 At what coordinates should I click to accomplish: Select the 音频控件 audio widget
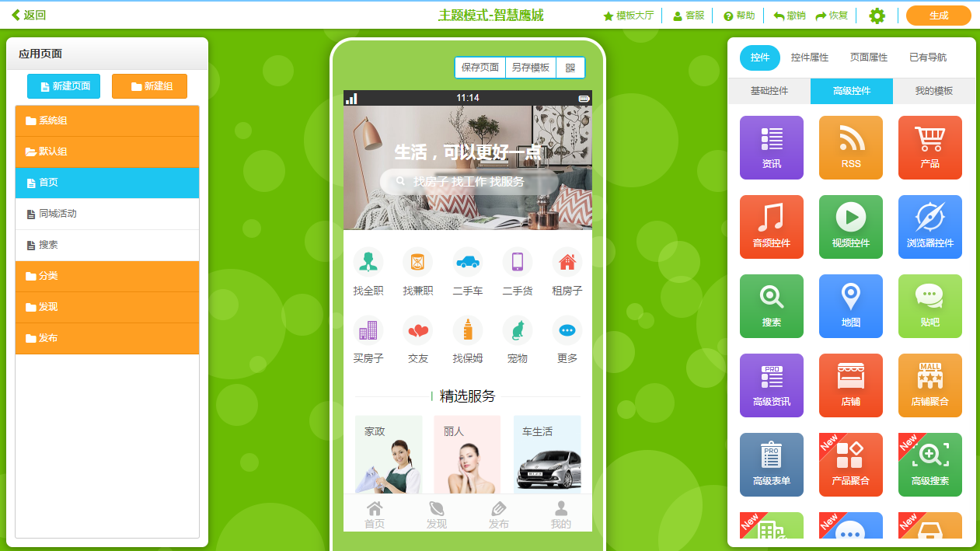(x=771, y=227)
